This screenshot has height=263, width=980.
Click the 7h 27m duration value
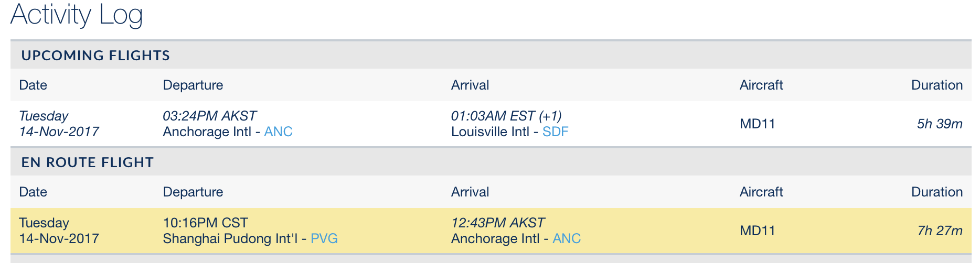click(x=939, y=231)
